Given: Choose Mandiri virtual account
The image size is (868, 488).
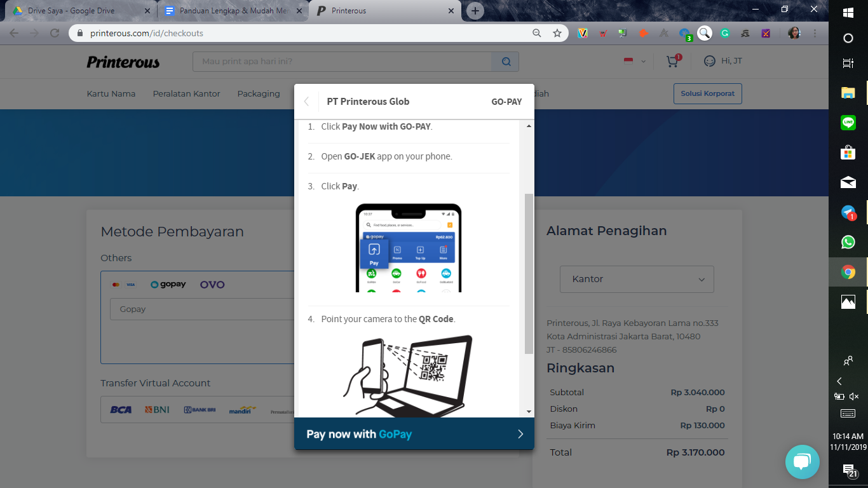Looking at the screenshot, I should tap(243, 410).
